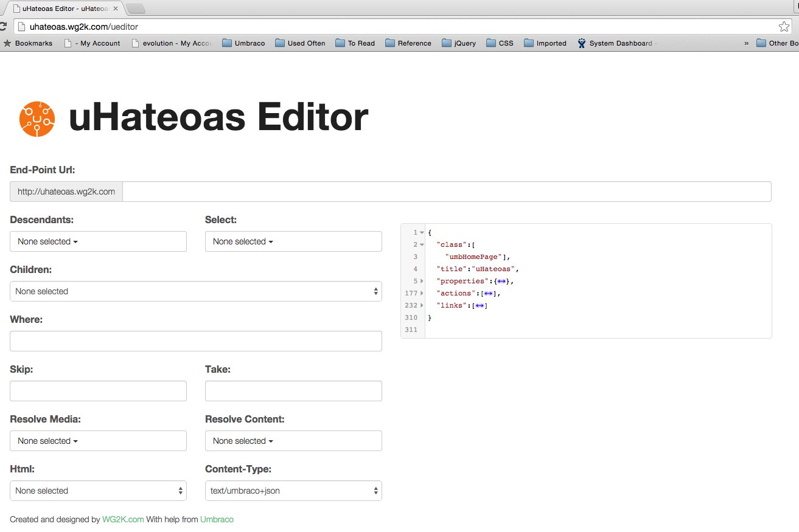Image resolution: width=799 pixels, height=532 pixels.
Task: Open the Bookmarks star shortcut
Action: pyautogui.click(x=28, y=43)
